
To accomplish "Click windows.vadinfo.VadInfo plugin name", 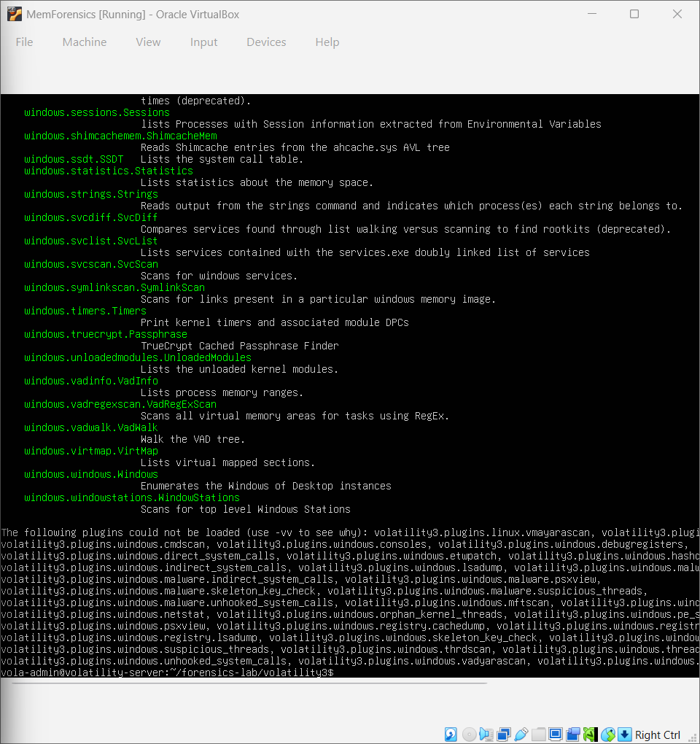I will (91, 381).
